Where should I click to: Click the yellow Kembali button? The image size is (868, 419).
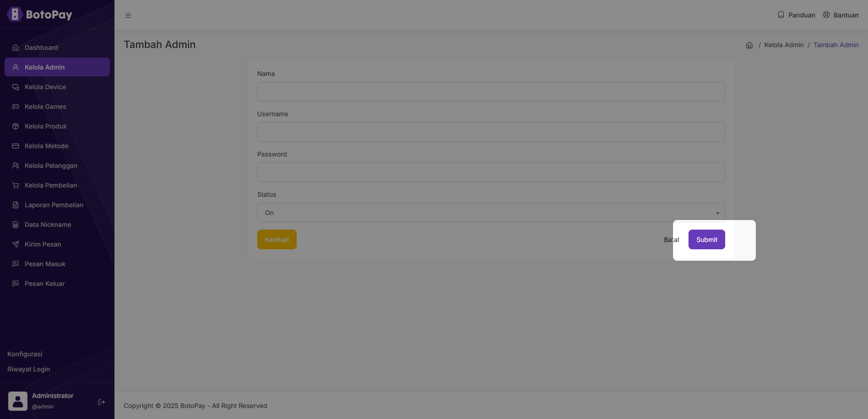click(277, 240)
